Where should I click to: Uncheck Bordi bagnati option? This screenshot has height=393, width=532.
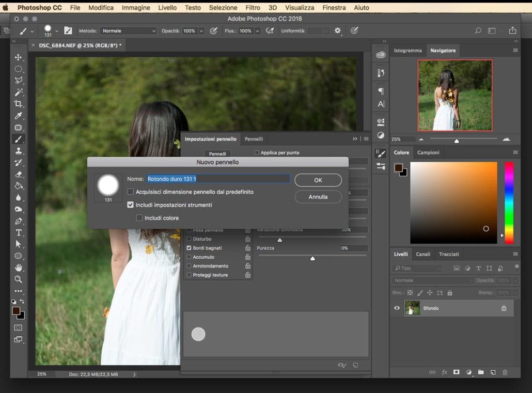click(x=189, y=248)
